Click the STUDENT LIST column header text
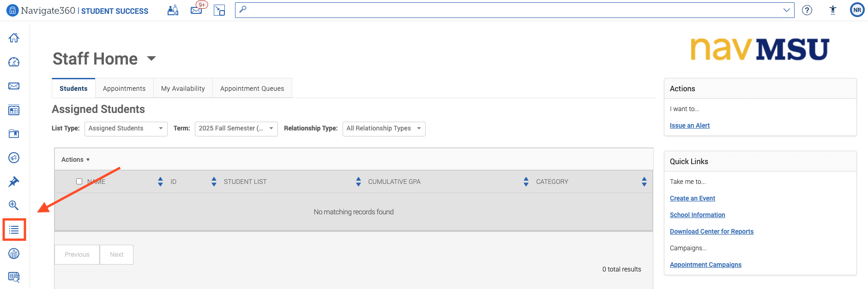Screen dimensions: 868x289 pos(245,182)
